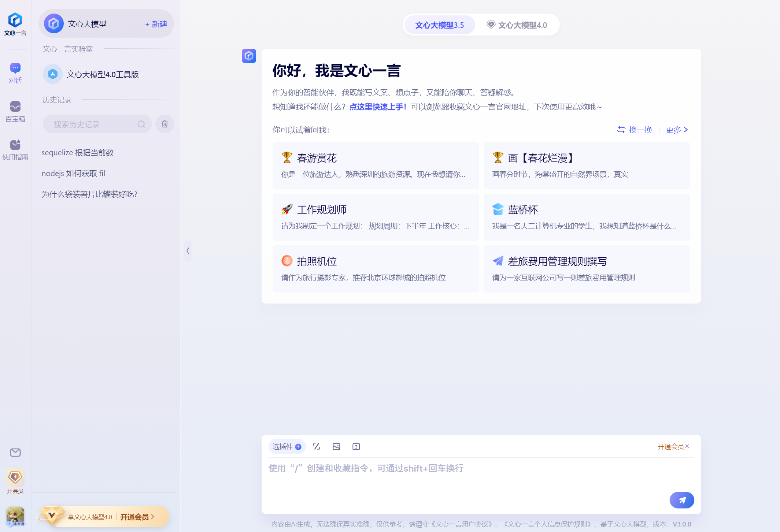Select the 蓝桥杯 suggestion card
This screenshot has height=532, width=780.
[x=587, y=217]
